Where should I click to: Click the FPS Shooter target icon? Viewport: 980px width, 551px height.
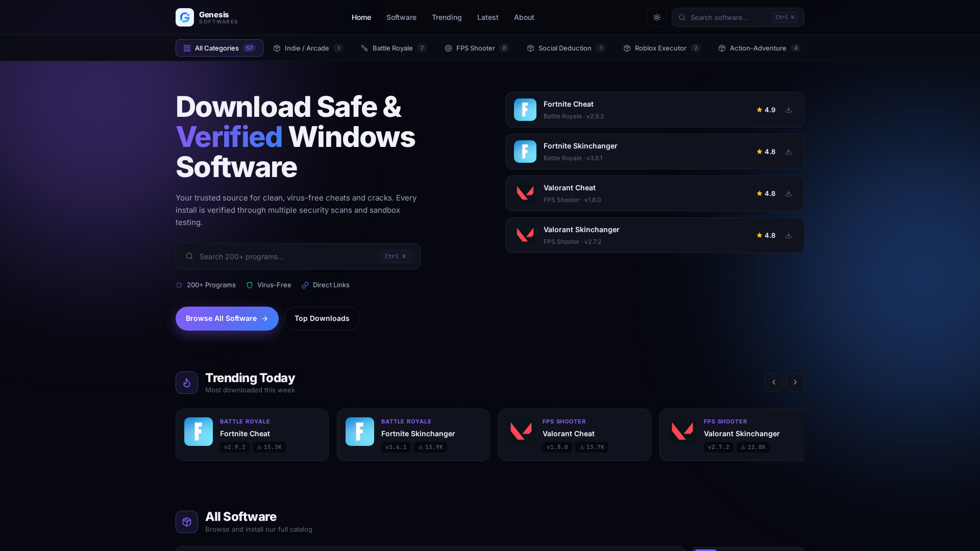click(x=448, y=48)
